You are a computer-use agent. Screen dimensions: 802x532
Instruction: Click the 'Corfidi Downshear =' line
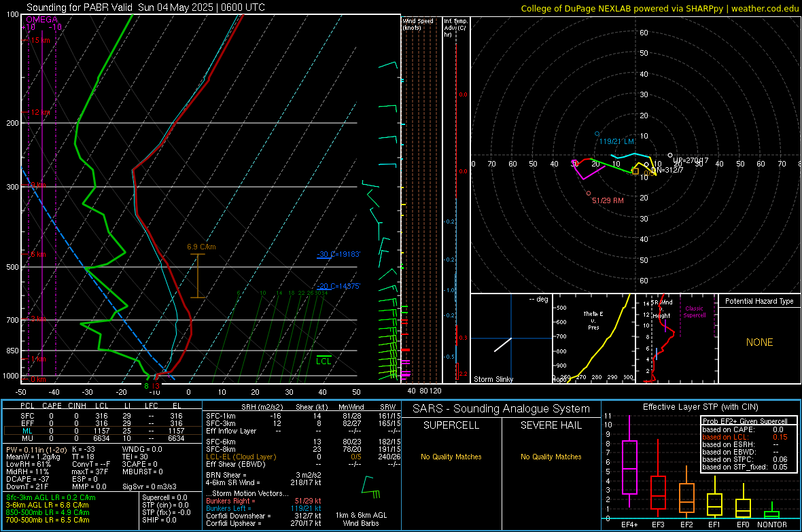(264, 516)
